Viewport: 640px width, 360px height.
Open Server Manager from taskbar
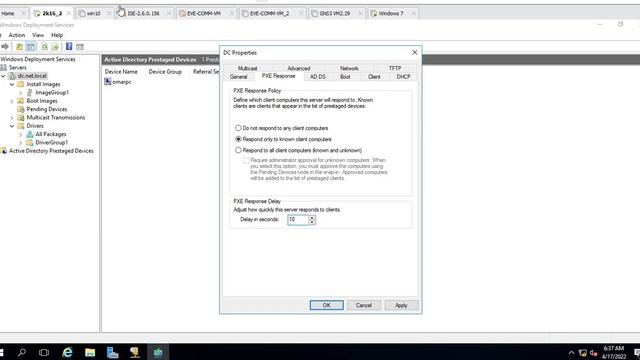tap(112, 352)
